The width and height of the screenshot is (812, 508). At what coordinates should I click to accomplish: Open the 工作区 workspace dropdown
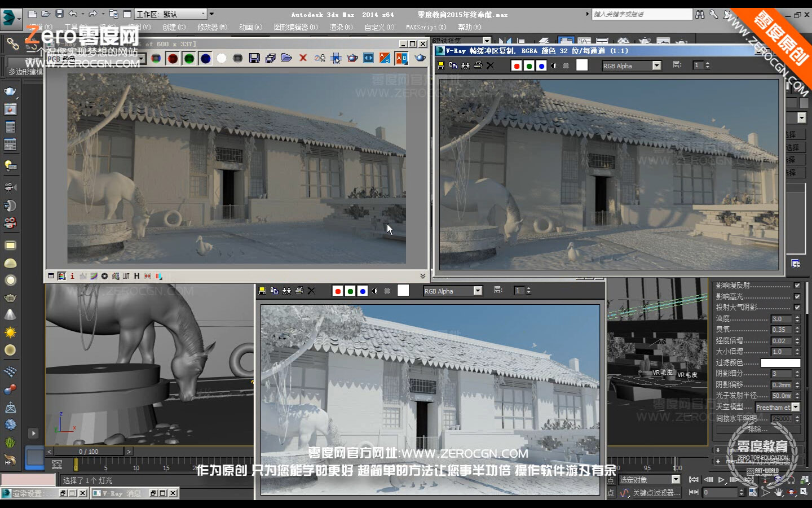point(171,14)
